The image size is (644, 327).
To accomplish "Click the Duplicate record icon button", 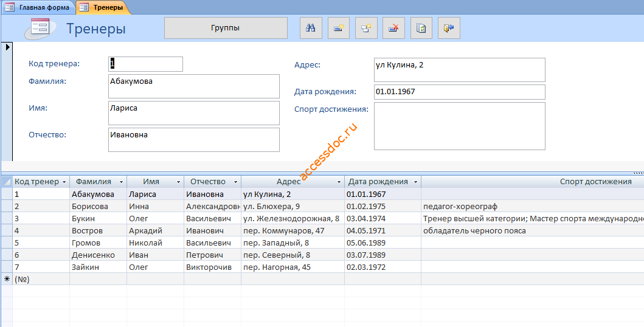I will tap(366, 28).
